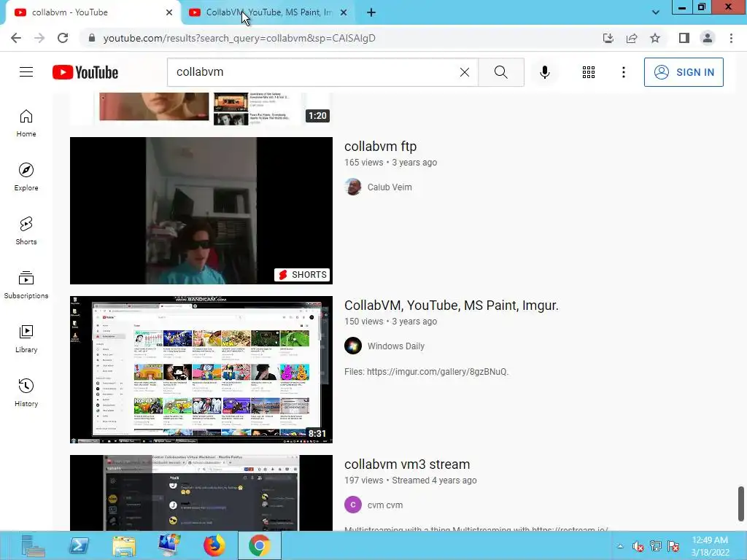Viewport: 747px width, 560px height.
Task: Open the muted volume tray icon
Action: click(x=638, y=547)
